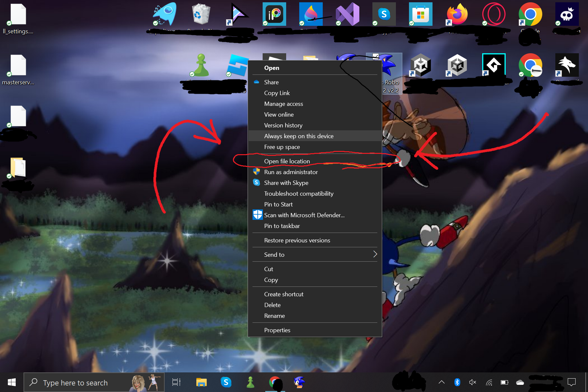Open the blue flame paint desktop icon
Image resolution: width=588 pixels, height=392 pixels.
[x=311, y=14]
